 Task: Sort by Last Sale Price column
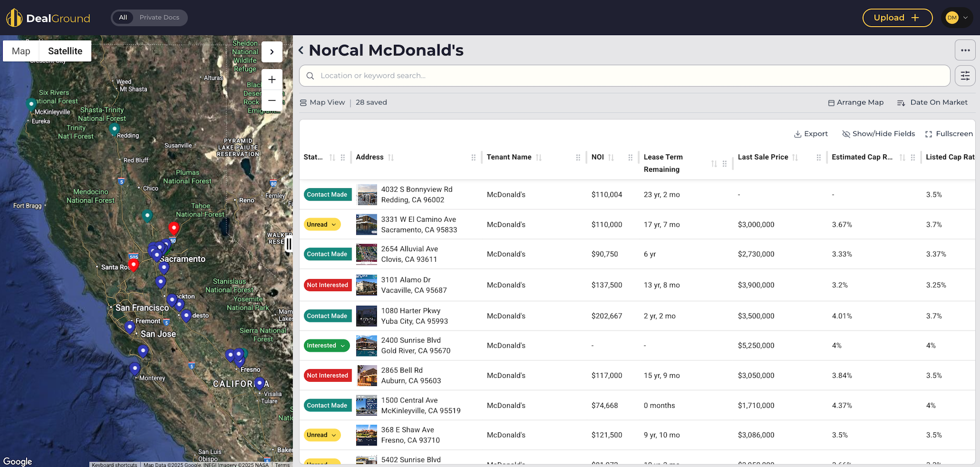coord(795,157)
